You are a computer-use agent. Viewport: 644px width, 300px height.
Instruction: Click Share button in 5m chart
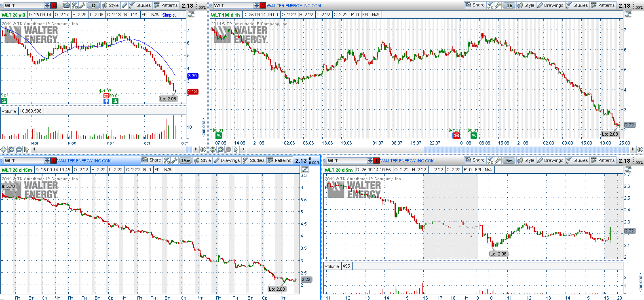(x=475, y=160)
